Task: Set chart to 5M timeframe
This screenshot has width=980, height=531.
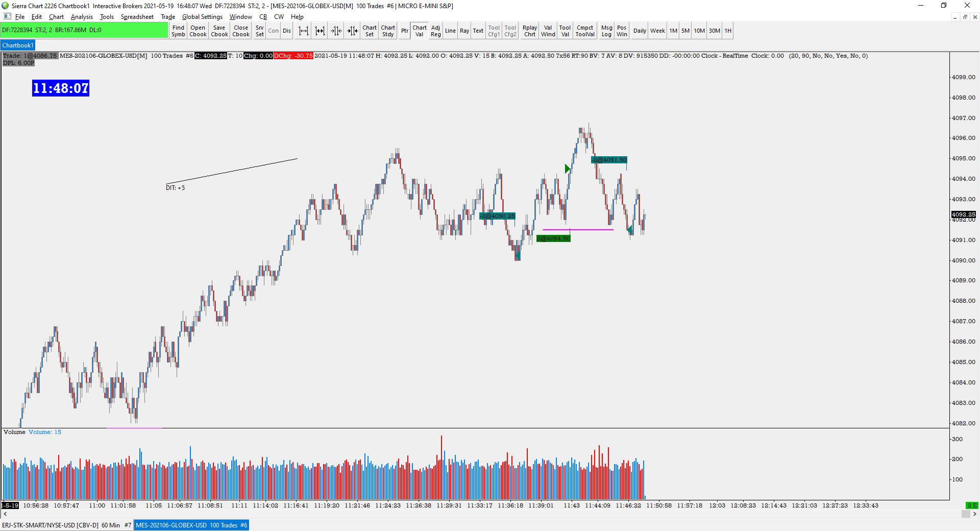Action: [685, 31]
